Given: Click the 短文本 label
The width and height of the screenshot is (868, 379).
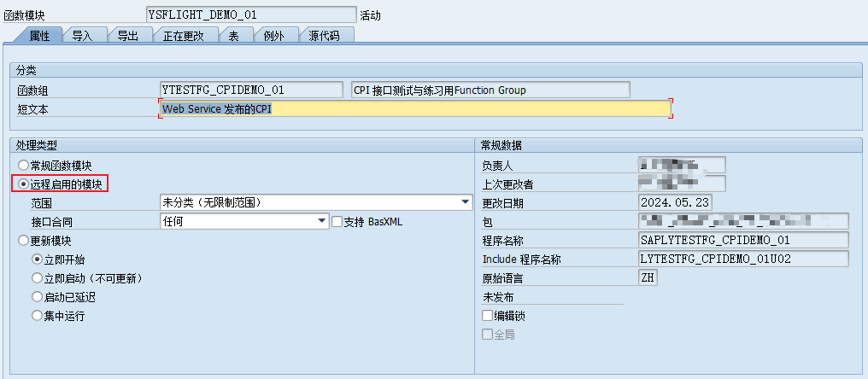Looking at the screenshot, I should click(x=32, y=109).
